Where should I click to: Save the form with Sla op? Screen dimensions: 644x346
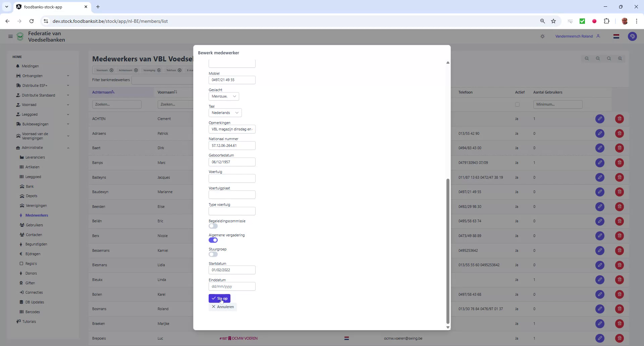coord(219,298)
